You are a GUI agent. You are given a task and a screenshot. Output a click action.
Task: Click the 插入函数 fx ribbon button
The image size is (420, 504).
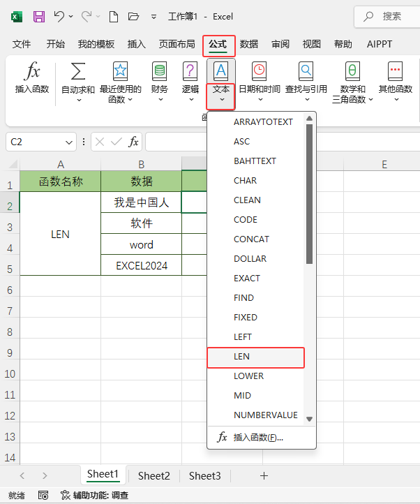[x=32, y=77]
